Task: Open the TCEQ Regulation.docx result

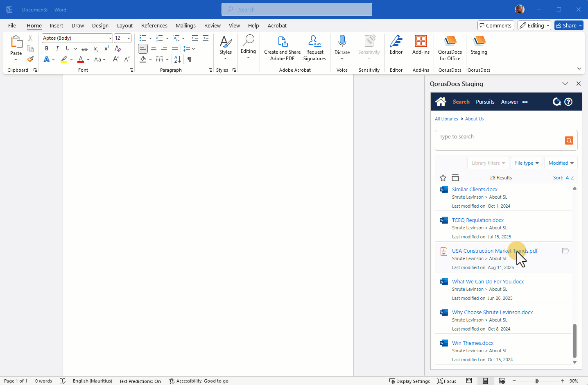Action: [x=477, y=220]
